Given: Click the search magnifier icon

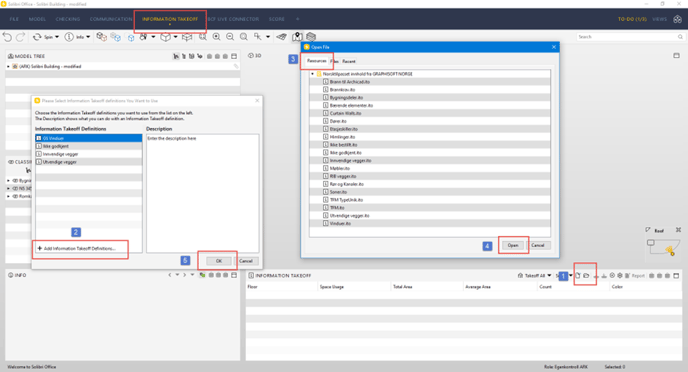Looking at the screenshot, I should (x=680, y=37).
